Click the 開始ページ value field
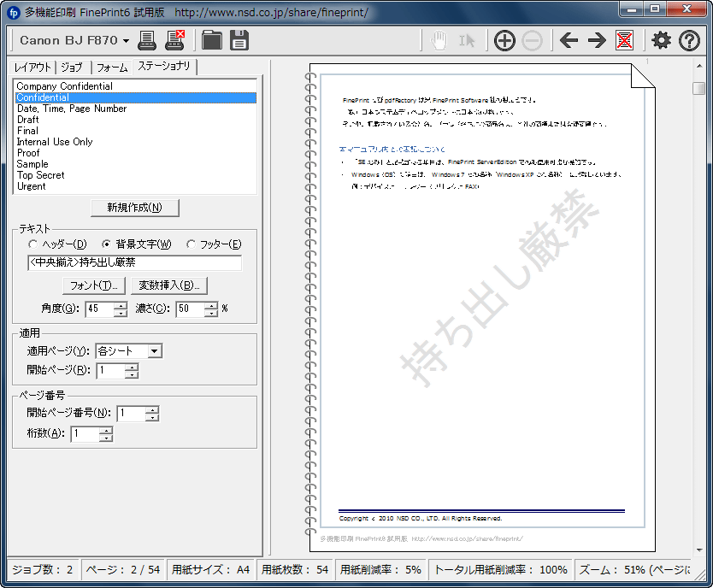 tap(111, 371)
